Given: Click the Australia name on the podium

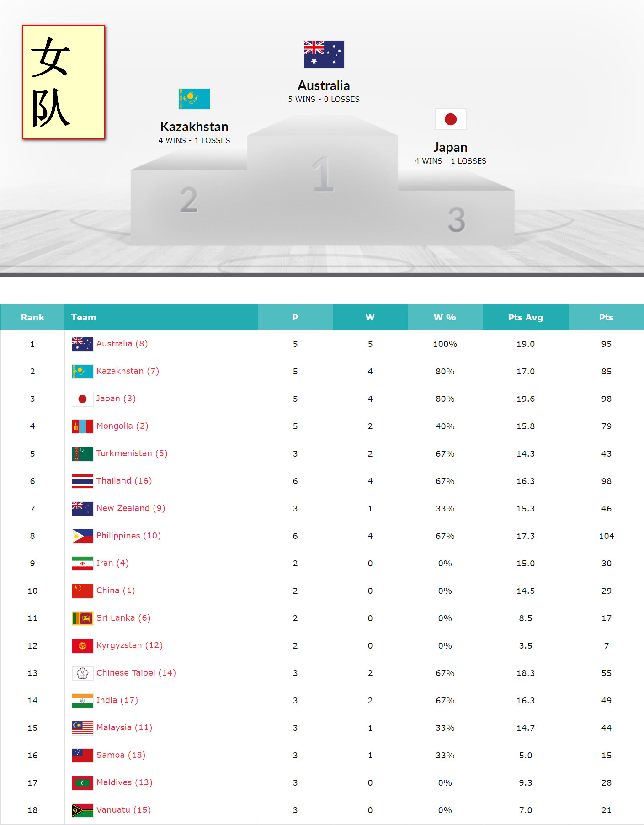Looking at the screenshot, I should click(x=324, y=85).
